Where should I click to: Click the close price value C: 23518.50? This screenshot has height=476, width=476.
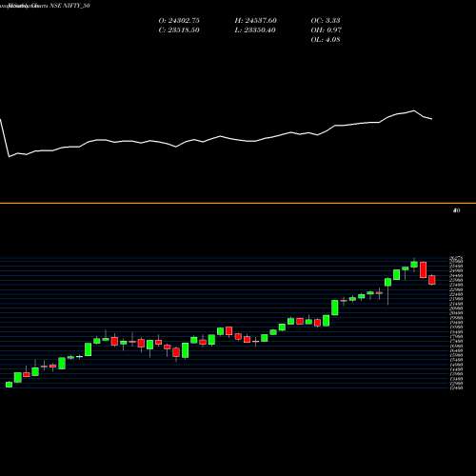(x=179, y=30)
